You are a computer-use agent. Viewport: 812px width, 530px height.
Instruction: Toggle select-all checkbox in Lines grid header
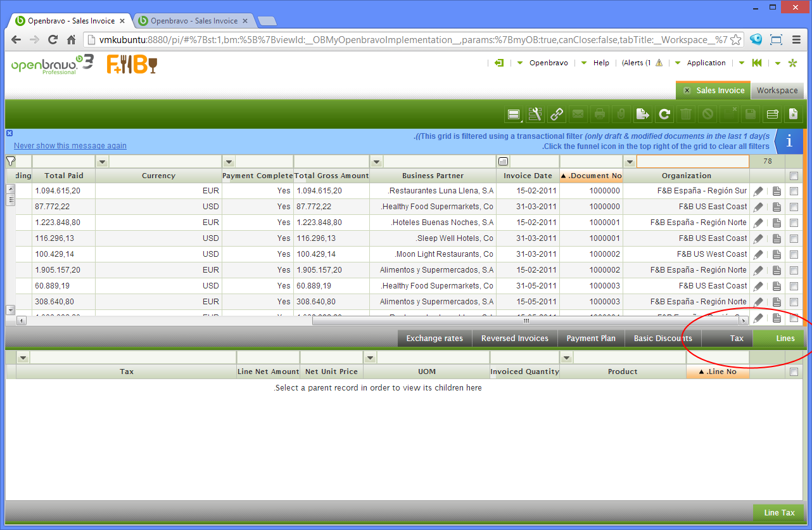(x=794, y=372)
